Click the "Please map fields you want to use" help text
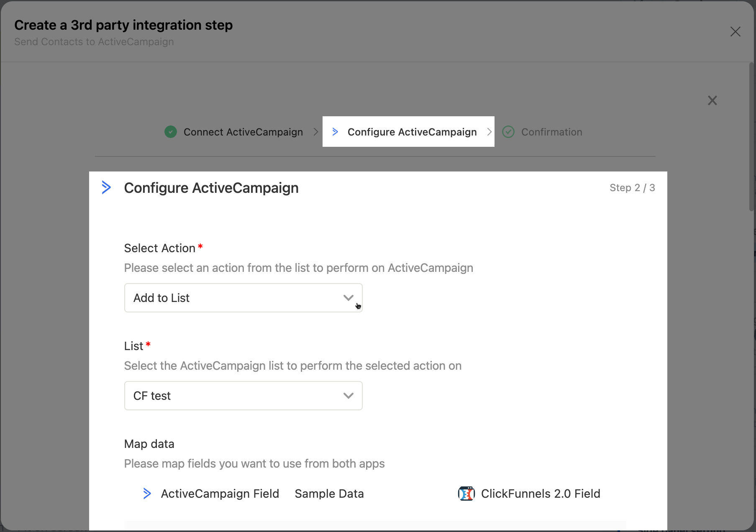This screenshot has height=532, width=756. point(254,463)
